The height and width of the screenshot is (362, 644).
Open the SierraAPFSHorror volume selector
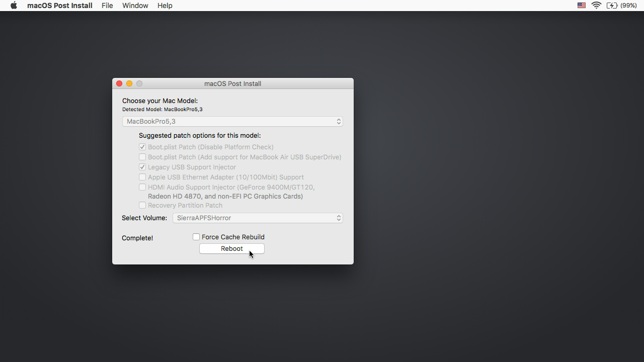[258, 218]
